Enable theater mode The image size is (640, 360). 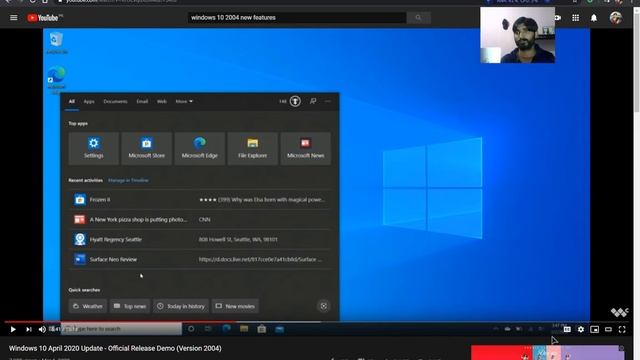[x=608, y=329]
